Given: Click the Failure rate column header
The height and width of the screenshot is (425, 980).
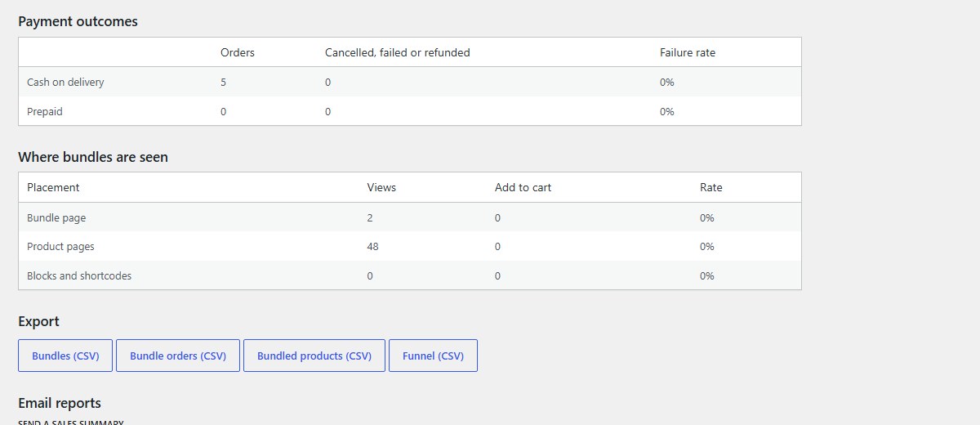Looking at the screenshot, I should (x=688, y=52).
